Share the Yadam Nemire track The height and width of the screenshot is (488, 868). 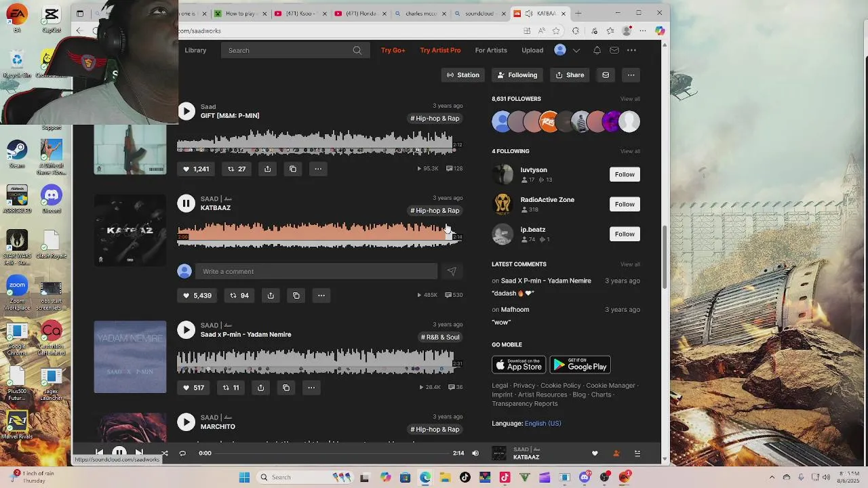point(260,388)
